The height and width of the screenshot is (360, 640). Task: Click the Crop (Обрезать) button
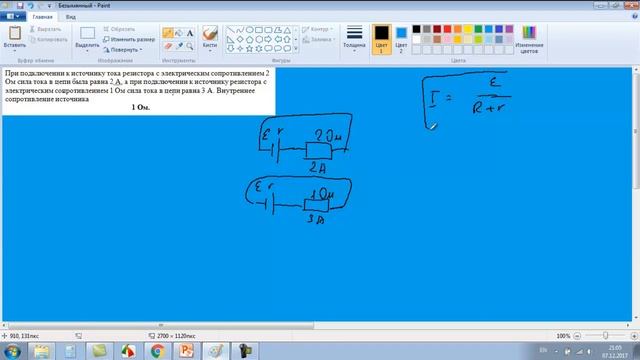(119, 29)
